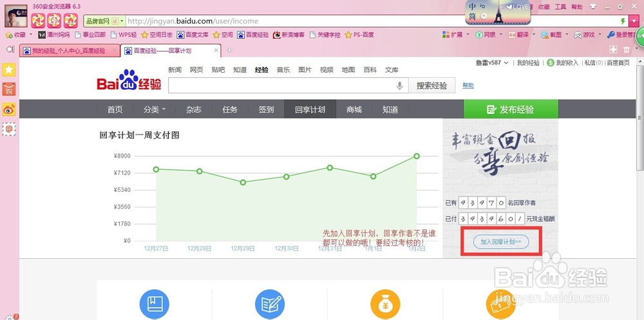Open the 私信(0) messages link

pos(593,63)
